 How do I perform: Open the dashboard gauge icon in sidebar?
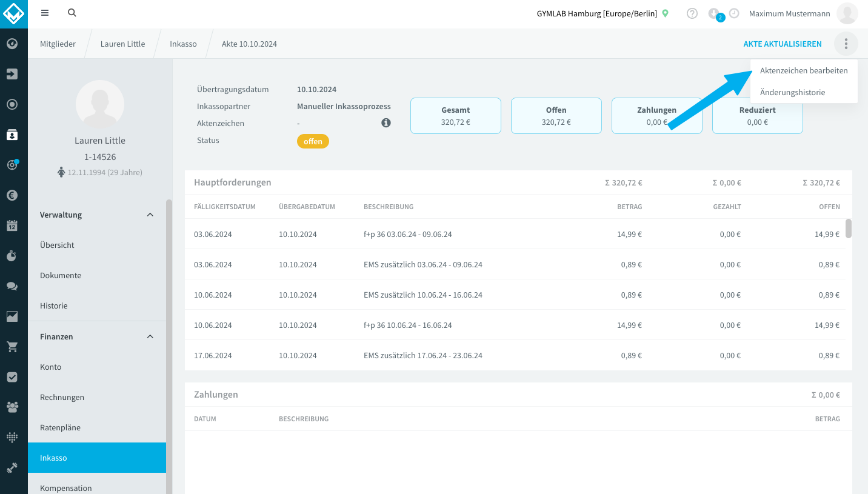click(12, 44)
